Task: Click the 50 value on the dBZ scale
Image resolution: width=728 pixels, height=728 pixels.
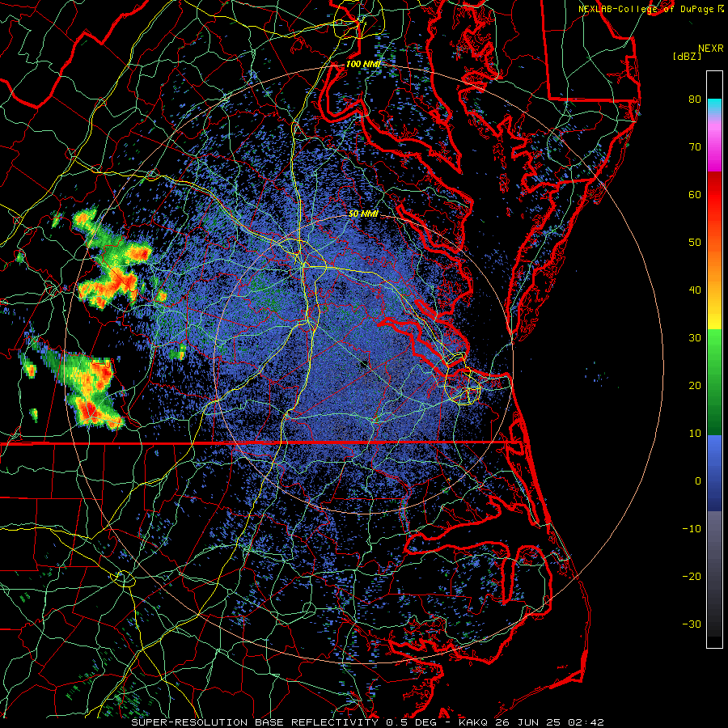Action: coord(695,243)
